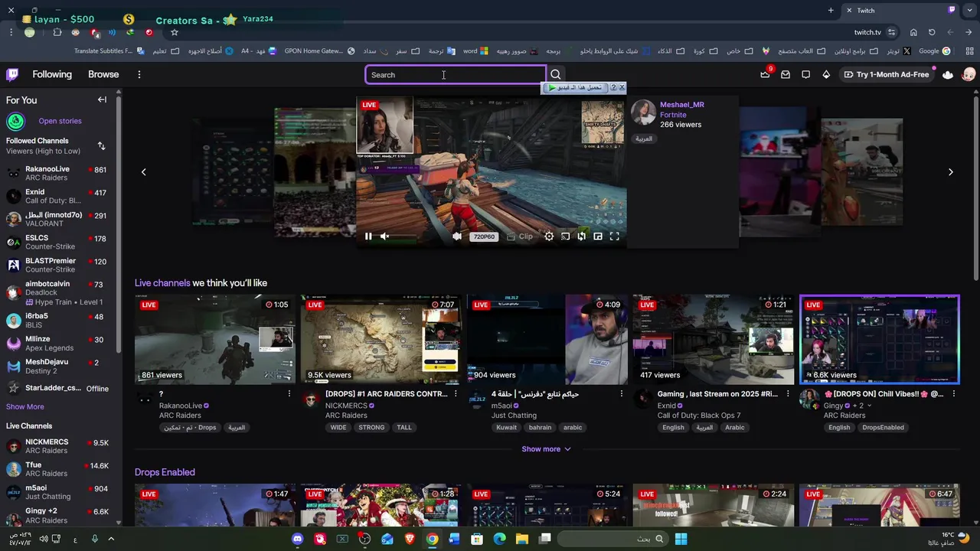Toggle fullscreen on the featured stream
The height and width of the screenshot is (551, 980).
click(614, 236)
